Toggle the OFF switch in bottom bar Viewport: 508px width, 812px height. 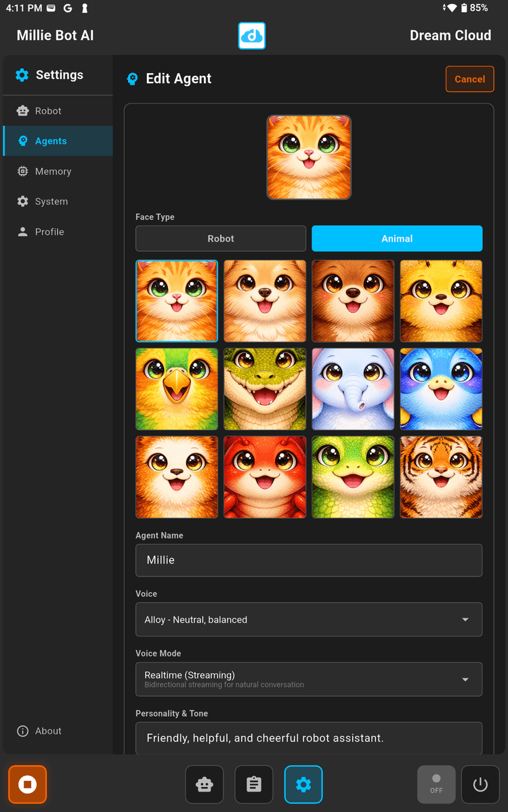436,784
